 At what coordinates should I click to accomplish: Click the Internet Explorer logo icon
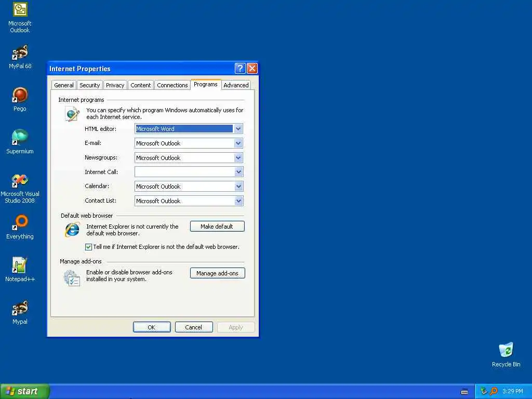72,230
